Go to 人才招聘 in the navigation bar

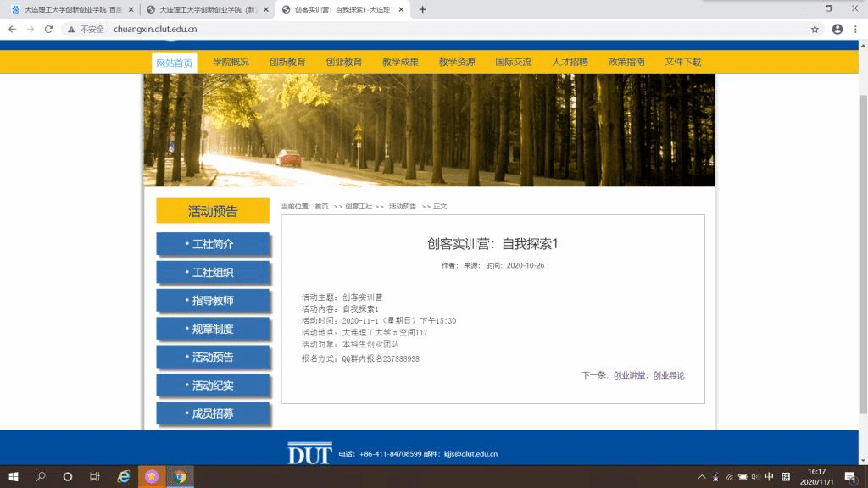click(x=570, y=62)
